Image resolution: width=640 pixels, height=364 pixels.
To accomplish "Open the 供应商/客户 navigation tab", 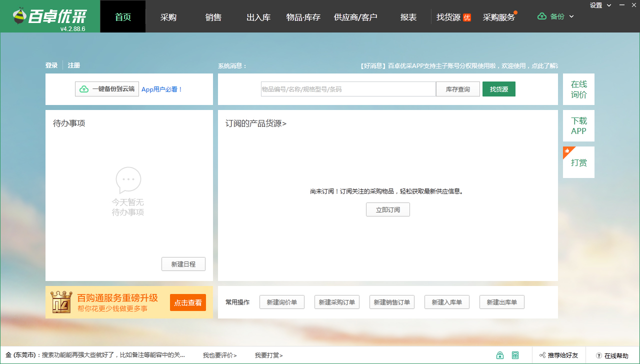I will tap(356, 16).
